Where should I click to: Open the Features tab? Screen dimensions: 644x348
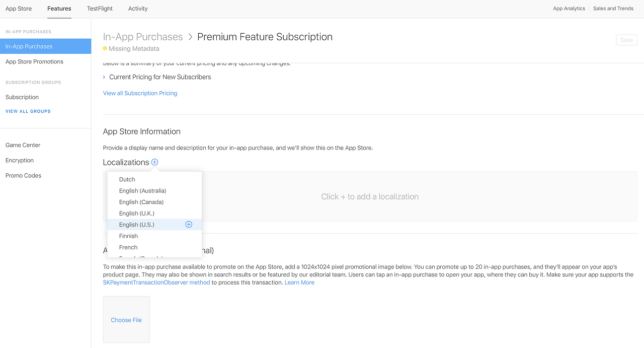click(x=59, y=9)
